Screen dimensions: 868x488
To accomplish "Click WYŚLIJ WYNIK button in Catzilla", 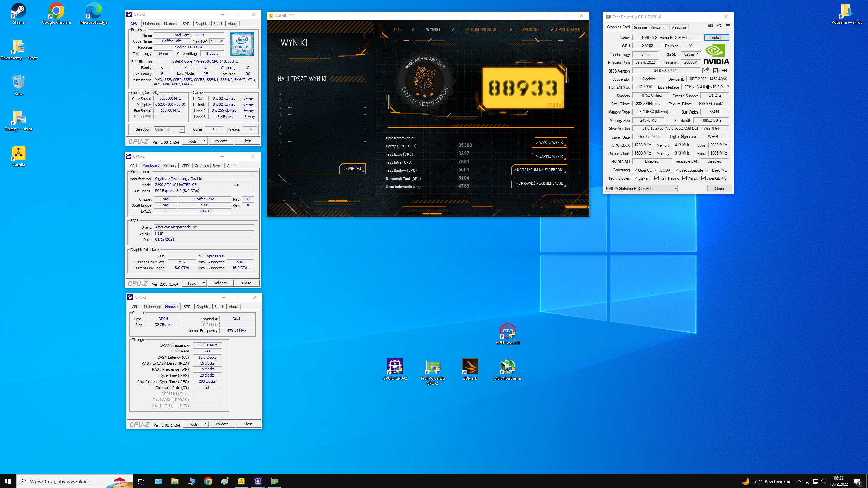I will (549, 143).
